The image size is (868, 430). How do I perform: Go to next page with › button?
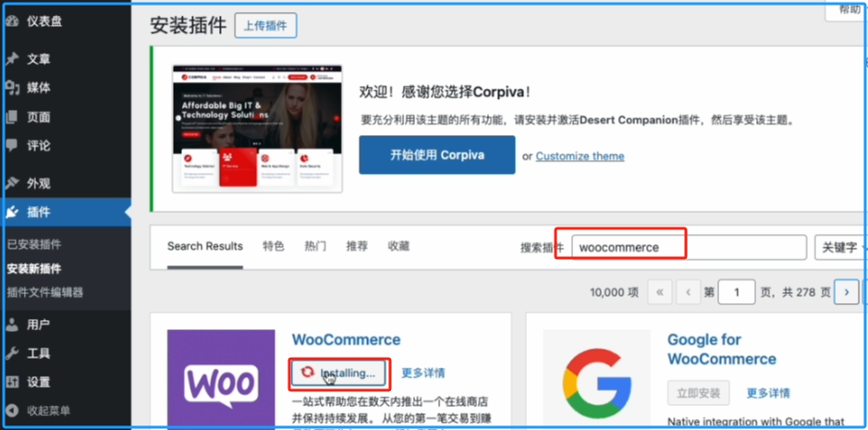point(847,292)
